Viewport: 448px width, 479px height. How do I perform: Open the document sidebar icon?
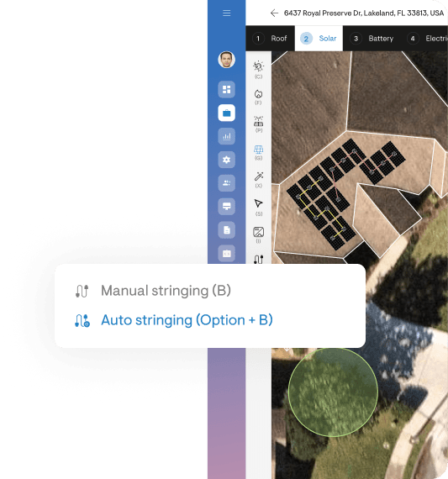pos(226,229)
